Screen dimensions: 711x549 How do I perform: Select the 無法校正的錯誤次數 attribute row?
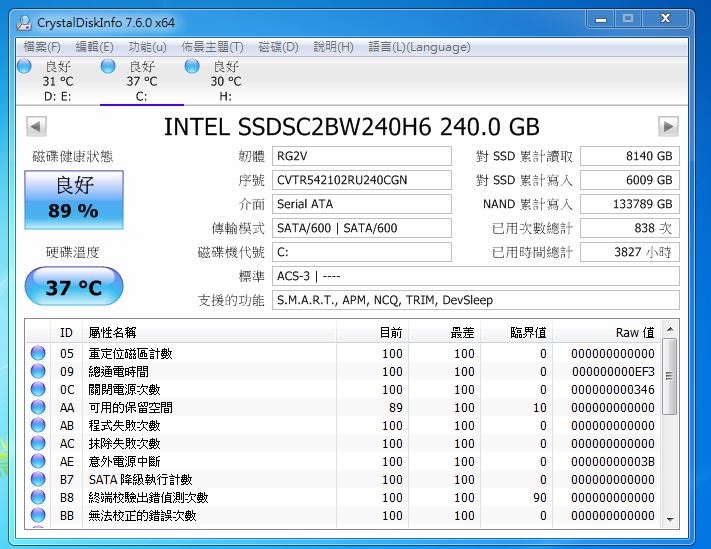pyautogui.click(x=343, y=515)
